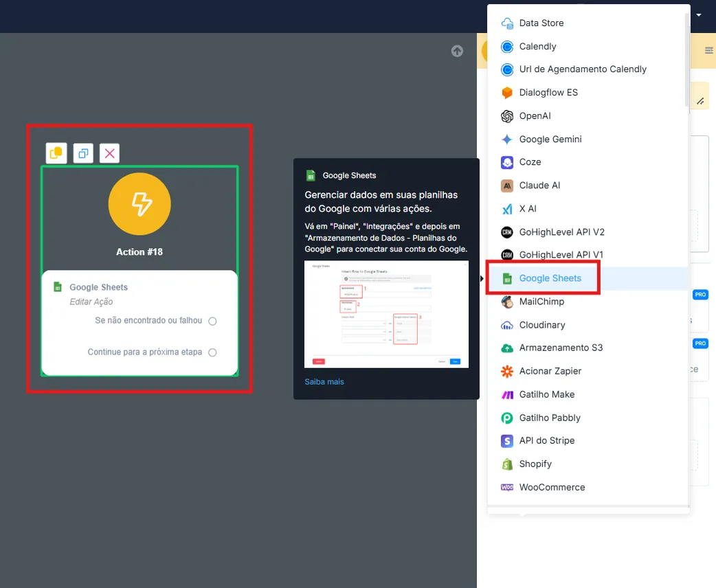Click the 'Gatilho Pabbly' text label

pos(550,418)
